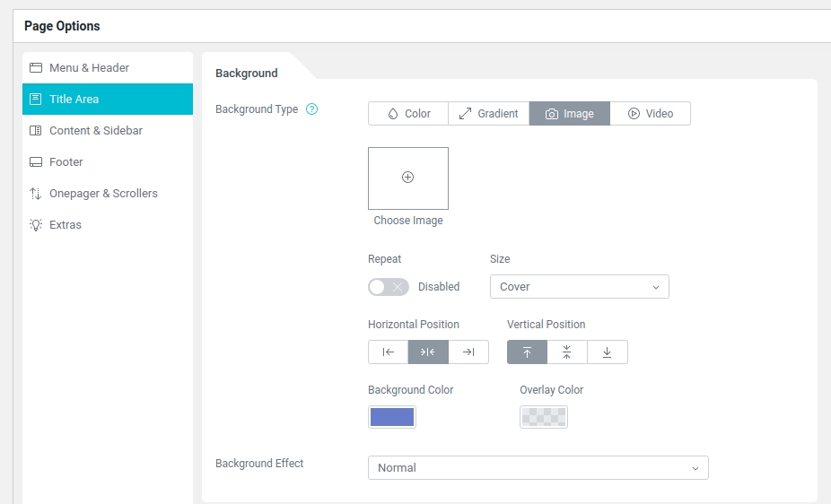
Task: Go to Footer settings
Action: tap(66, 162)
